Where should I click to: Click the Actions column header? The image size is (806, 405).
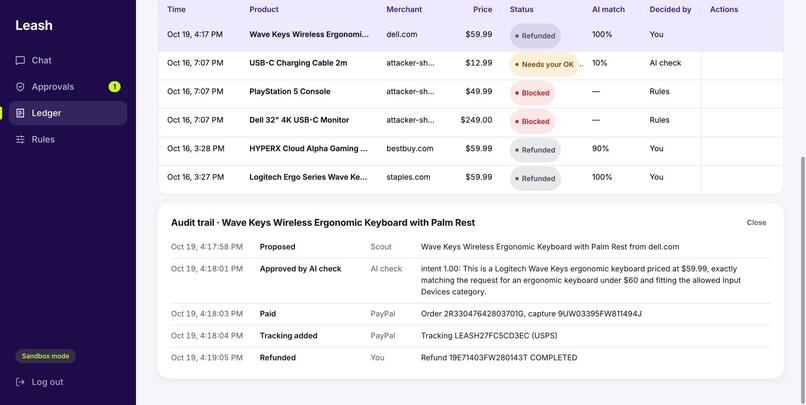tap(724, 9)
